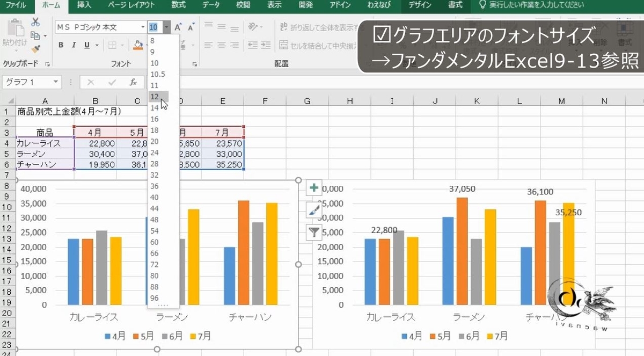Image resolution: width=644 pixels, height=356 pixels.
Task: Click the Copy icon in Clipboard group
Action: 34,34
